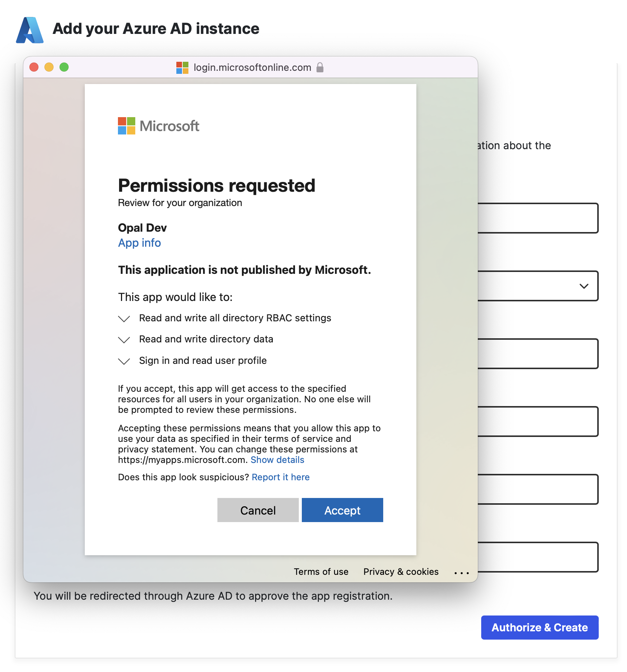Expand Read and write all directory RBAC settings
627x672 pixels.
[124, 319]
